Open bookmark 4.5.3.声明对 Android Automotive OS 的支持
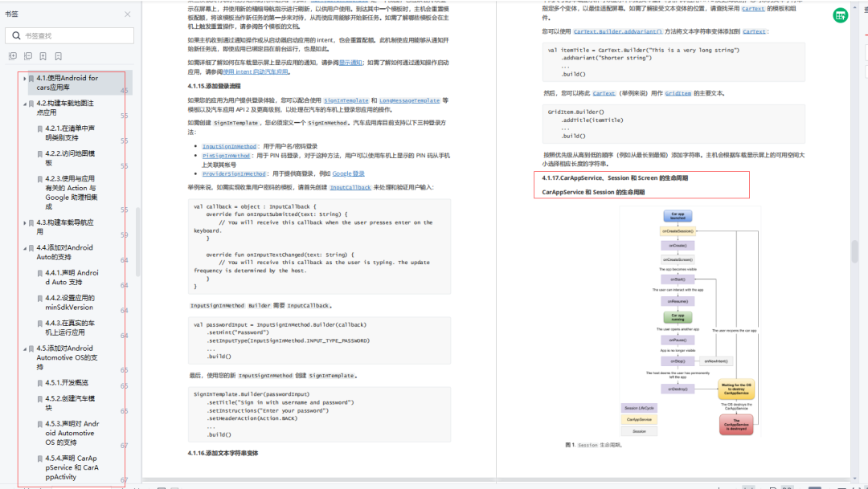This screenshot has height=489, width=868. (x=72, y=433)
